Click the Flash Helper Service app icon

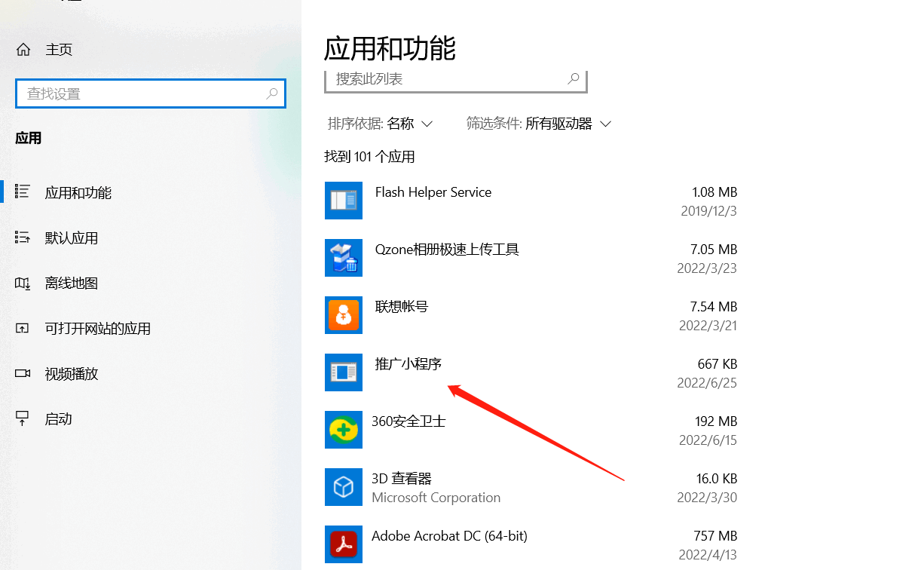tap(344, 201)
